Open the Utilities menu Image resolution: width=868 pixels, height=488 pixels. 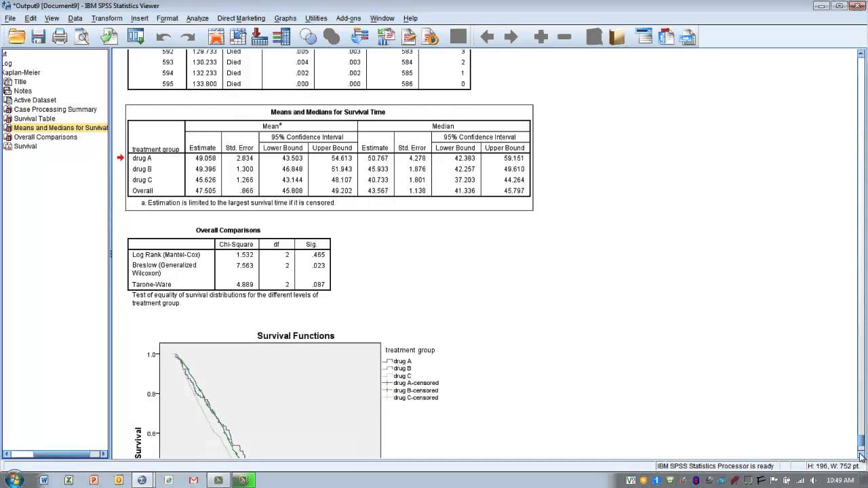pyautogui.click(x=316, y=18)
